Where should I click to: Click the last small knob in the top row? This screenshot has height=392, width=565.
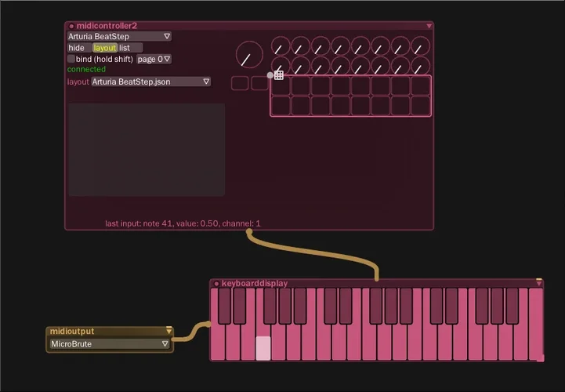pyautogui.click(x=421, y=46)
